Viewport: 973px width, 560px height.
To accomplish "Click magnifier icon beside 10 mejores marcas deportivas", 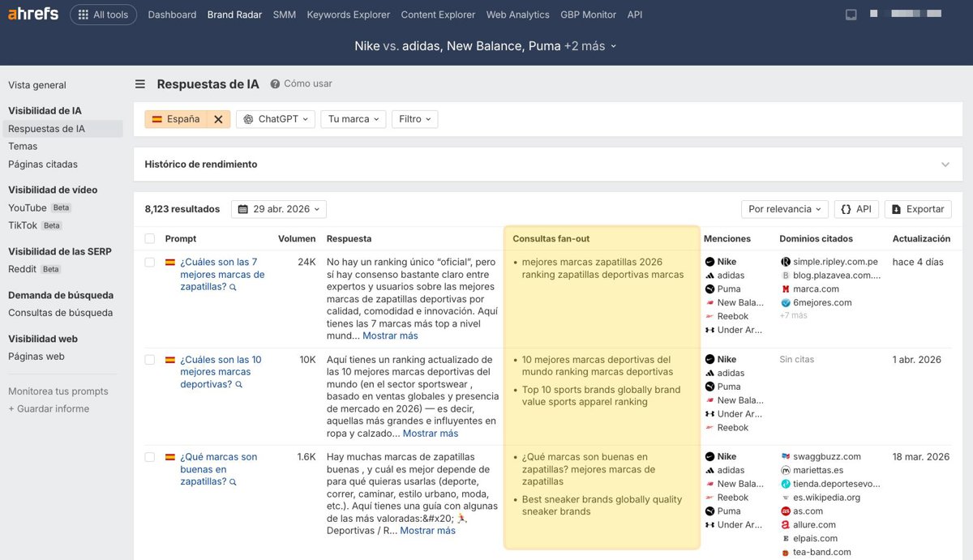I will [239, 385].
